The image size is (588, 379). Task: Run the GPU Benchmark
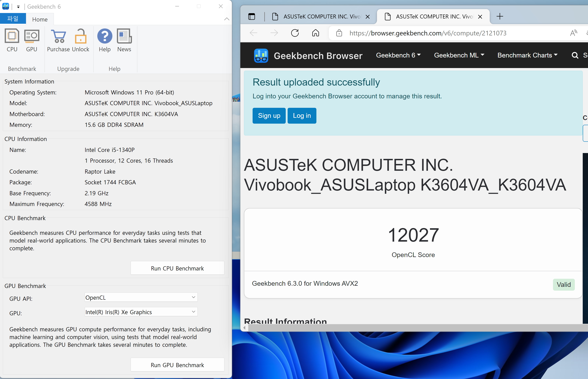pos(177,365)
